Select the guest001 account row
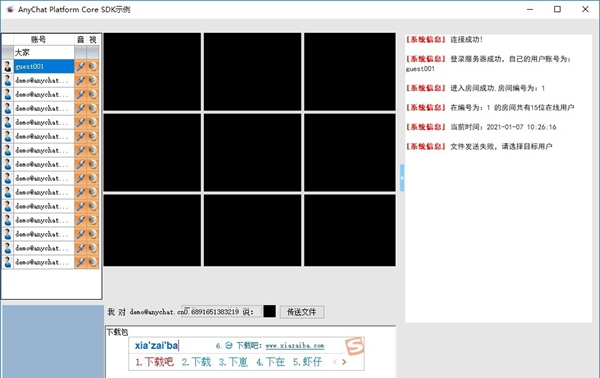The height and width of the screenshot is (378, 600). (x=44, y=67)
